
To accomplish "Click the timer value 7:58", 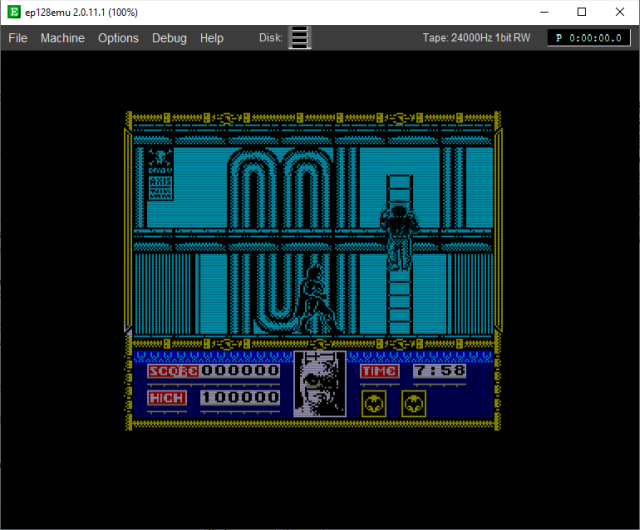I will [440, 370].
